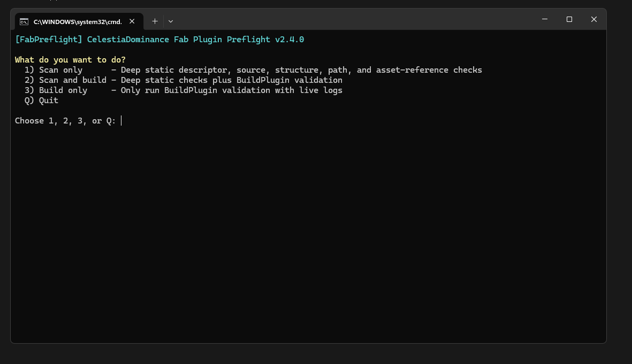632x364 pixels.
Task: Expand the new tab profile dropdown
Action: coord(171,21)
